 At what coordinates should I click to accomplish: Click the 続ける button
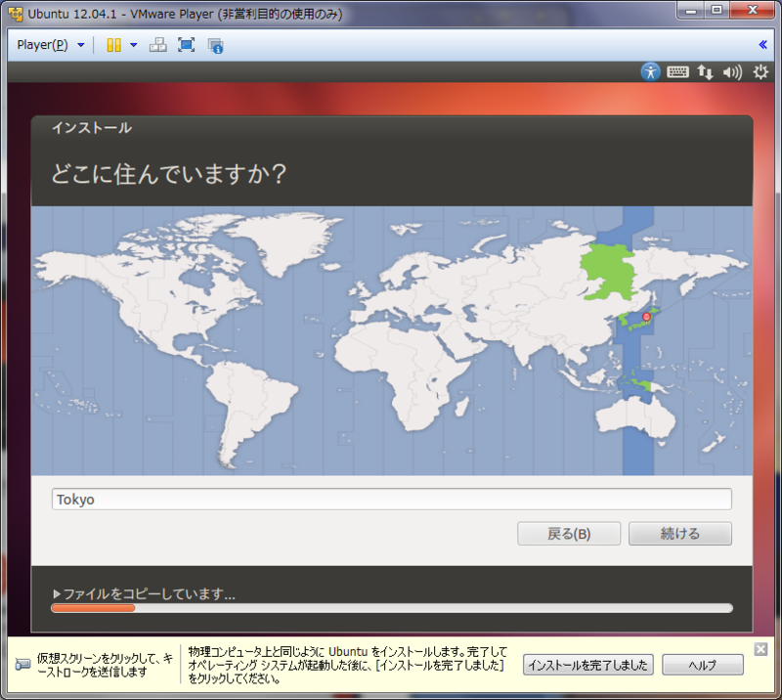(680, 533)
